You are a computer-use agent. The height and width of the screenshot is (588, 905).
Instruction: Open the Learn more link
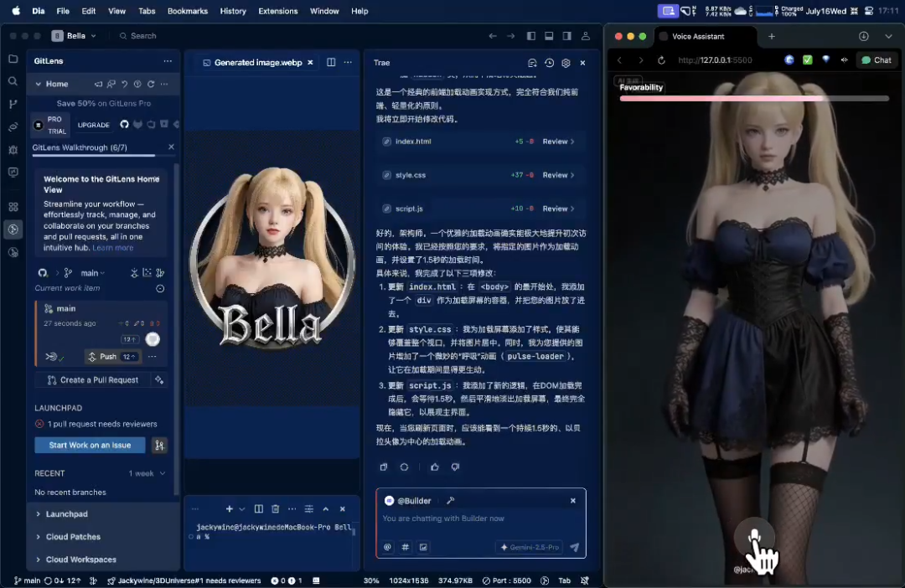pyautogui.click(x=112, y=248)
